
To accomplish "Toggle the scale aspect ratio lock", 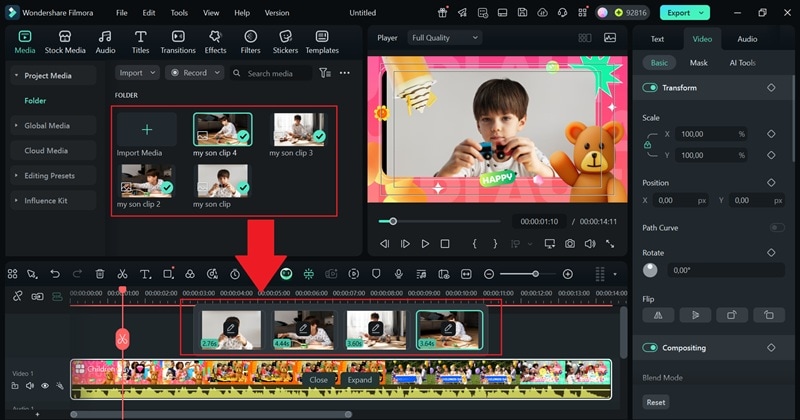I will click(x=647, y=145).
